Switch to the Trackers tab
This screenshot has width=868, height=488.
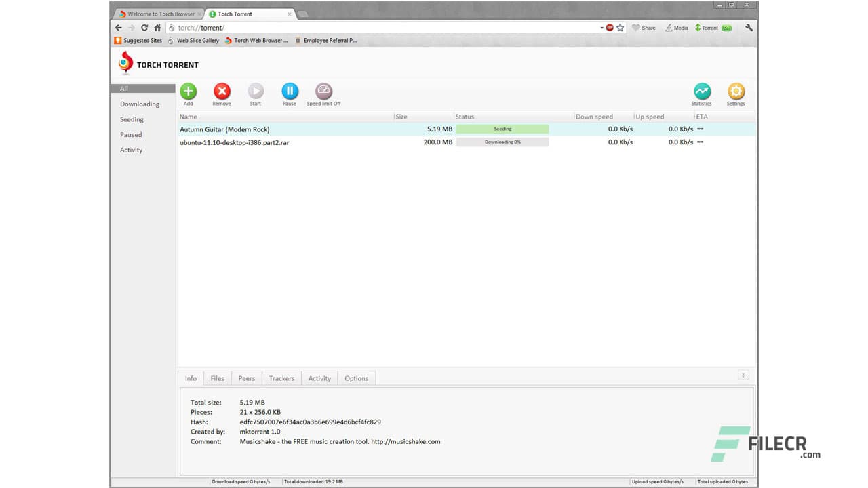(281, 378)
